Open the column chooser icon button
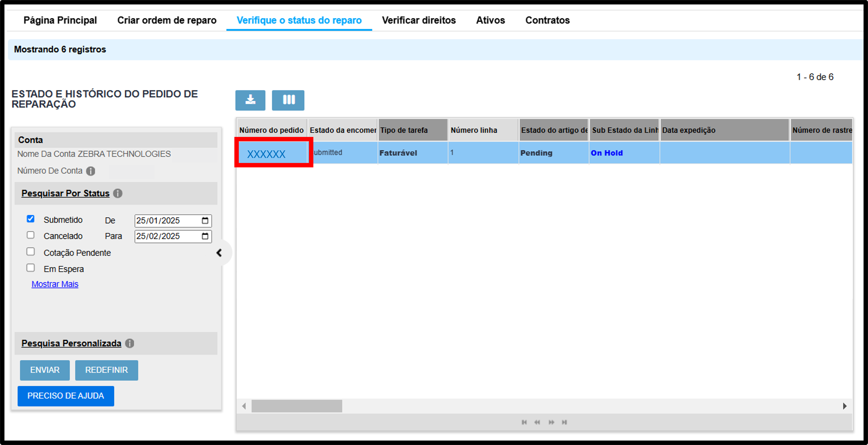Viewport: 868px width, 445px height. (288, 100)
